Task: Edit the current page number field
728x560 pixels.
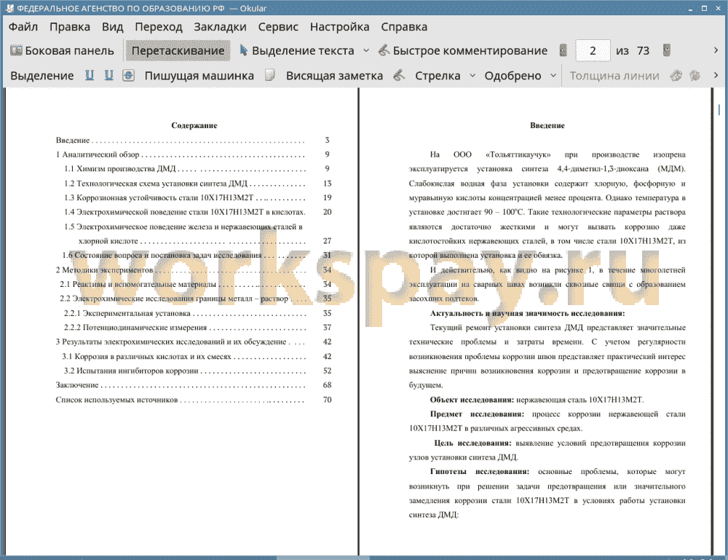Action: (593, 51)
